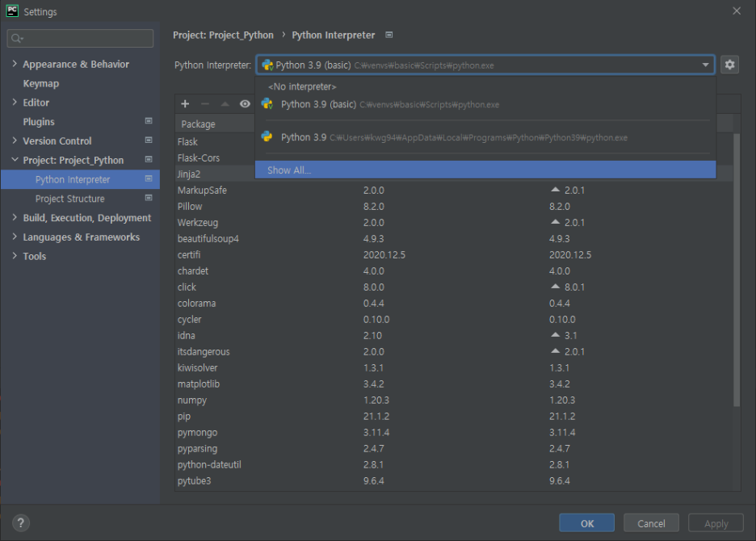Select the kiwisolver package row
This screenshot has height=541, width=756.
pos(454,368)
